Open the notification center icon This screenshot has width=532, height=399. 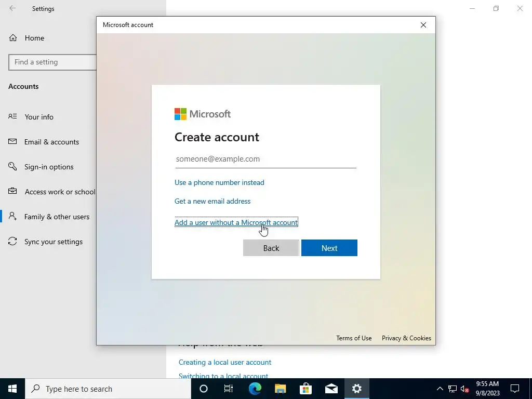[x=515, y=389]
